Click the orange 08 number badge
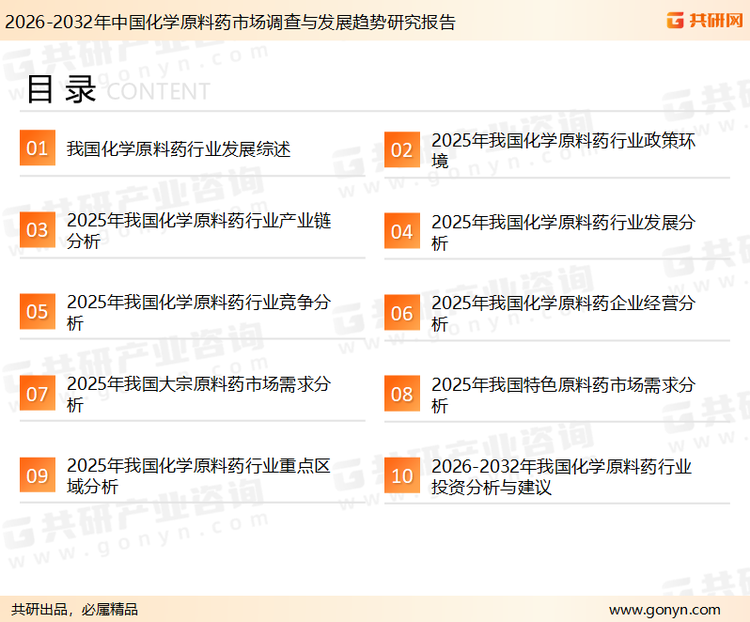Screen dimensions: 750x622 pos(402,394)
